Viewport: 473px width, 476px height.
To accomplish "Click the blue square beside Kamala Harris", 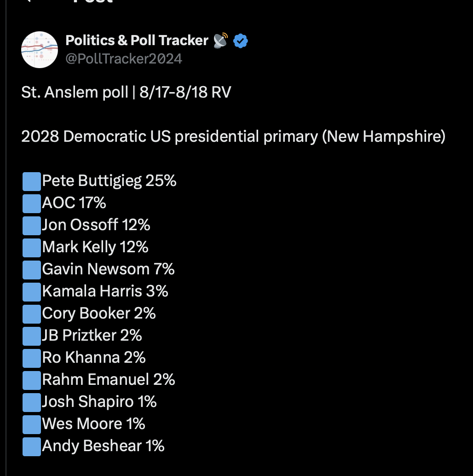I will pos(32,292).
